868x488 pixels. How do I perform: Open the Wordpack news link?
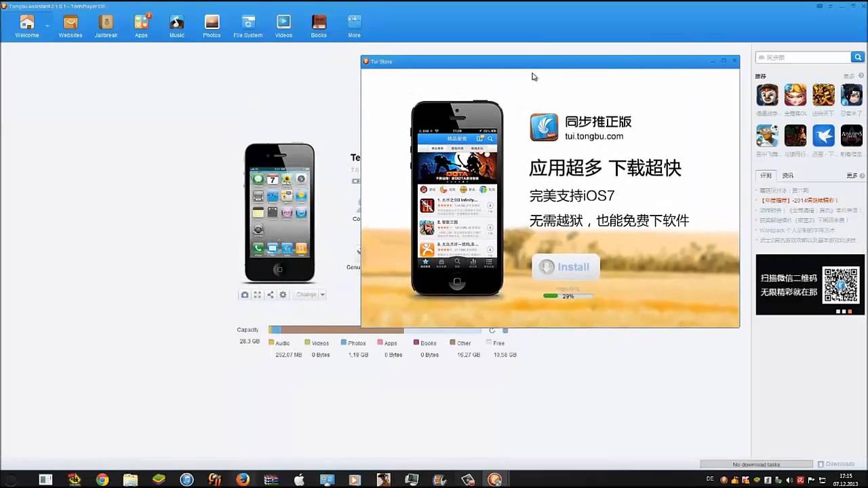pos(797,230)
